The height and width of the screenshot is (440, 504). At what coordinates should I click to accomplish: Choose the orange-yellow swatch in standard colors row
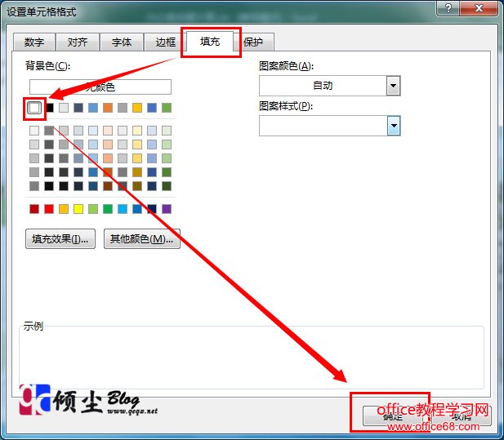tap(64, 209)
